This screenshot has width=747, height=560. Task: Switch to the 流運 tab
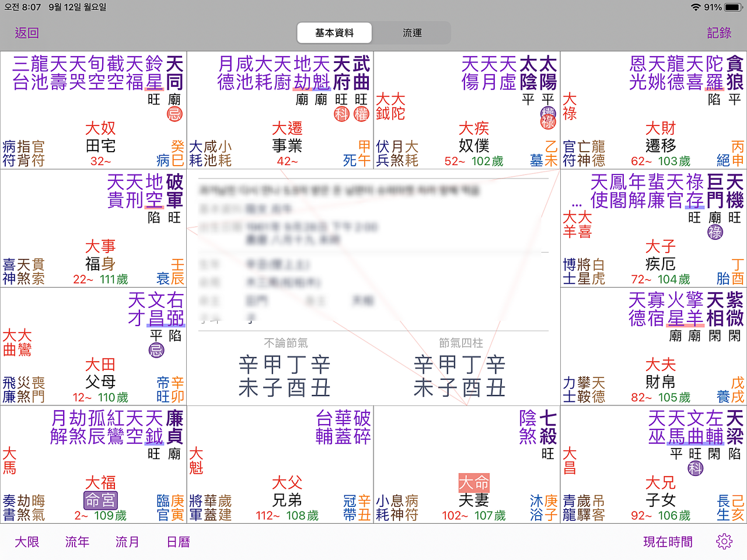click(412, 33)
